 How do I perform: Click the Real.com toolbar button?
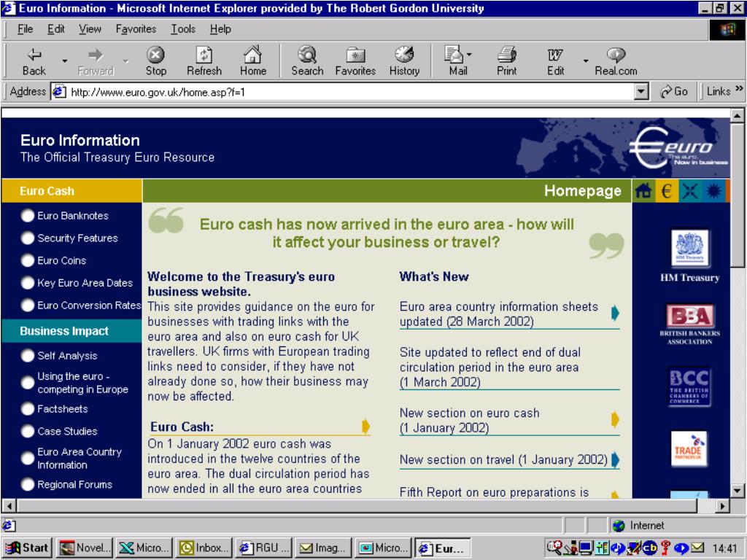pos(616,61)
